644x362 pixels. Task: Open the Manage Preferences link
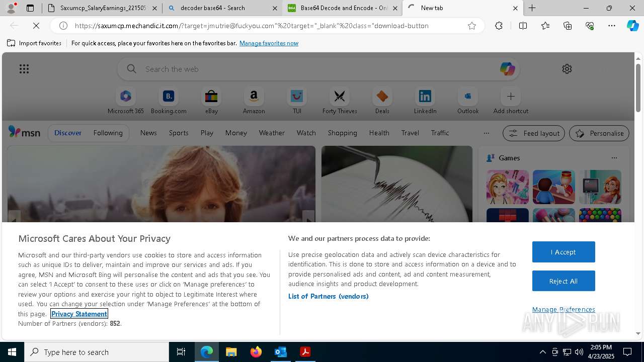point(563,309)
